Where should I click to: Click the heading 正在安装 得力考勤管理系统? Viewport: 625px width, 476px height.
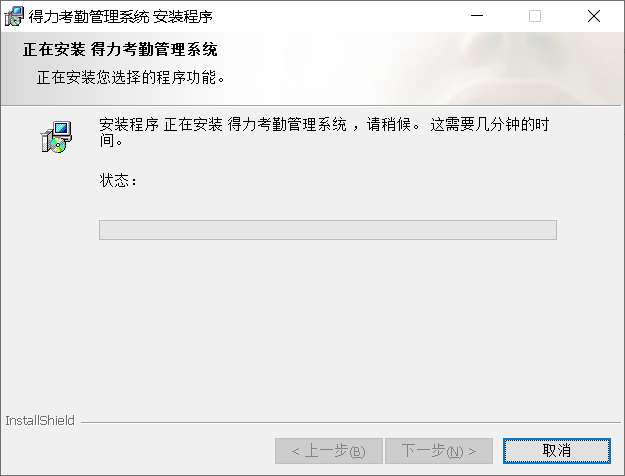click(x=120, y=49)
